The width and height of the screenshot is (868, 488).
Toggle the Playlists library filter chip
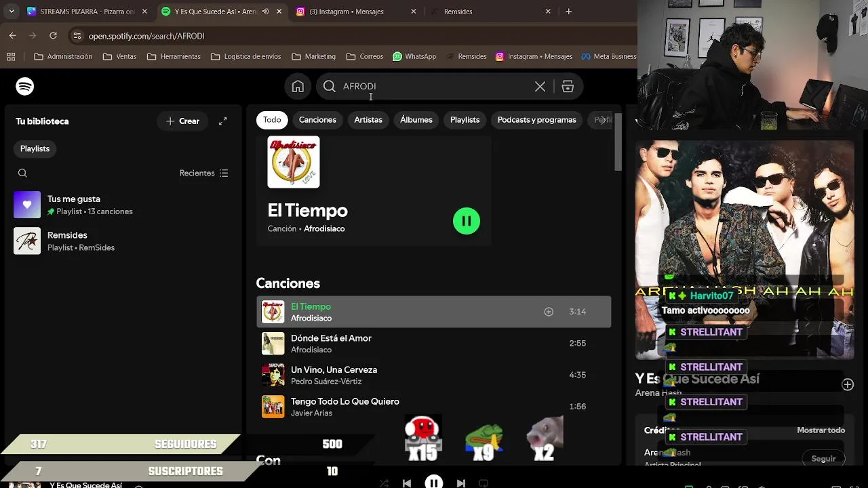pos(35,148)
